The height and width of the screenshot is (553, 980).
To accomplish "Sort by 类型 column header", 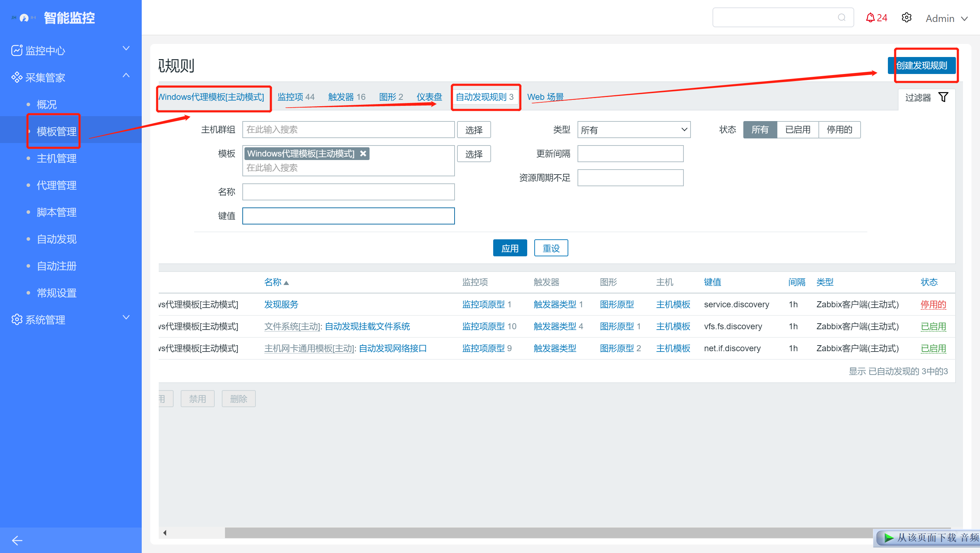I will coord(825,282).
